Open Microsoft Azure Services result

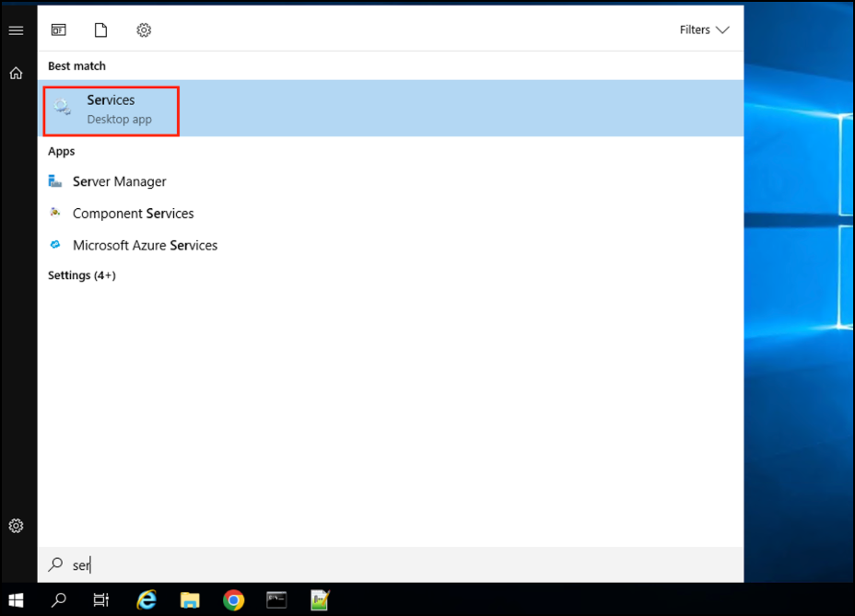coord(145,245)
